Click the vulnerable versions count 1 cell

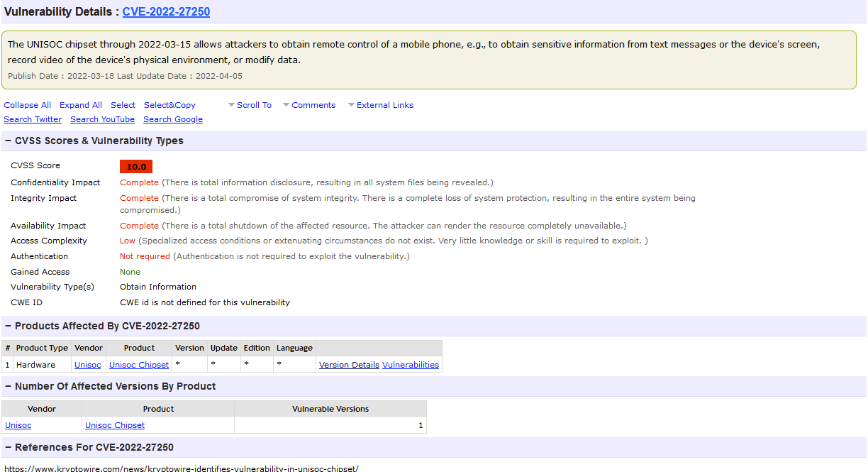(x=330, y=425)
